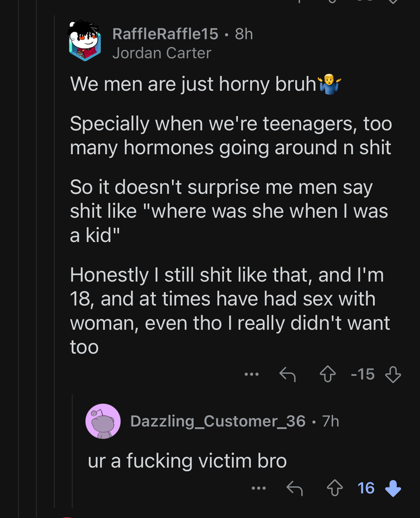The image size is (420, 518).
Task: Remove the active downvote on Dazzling_Customer_36's reply
Action: pos(393,488)
